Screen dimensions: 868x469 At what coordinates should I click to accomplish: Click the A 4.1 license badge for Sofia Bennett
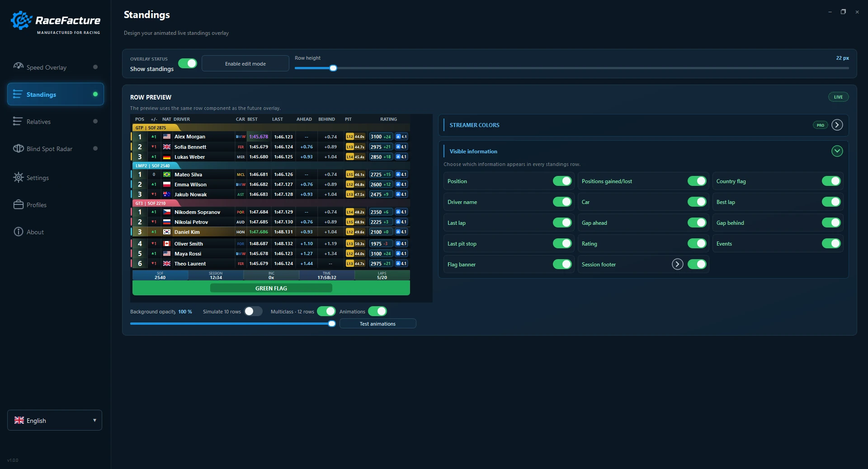[x=401, y=147]
